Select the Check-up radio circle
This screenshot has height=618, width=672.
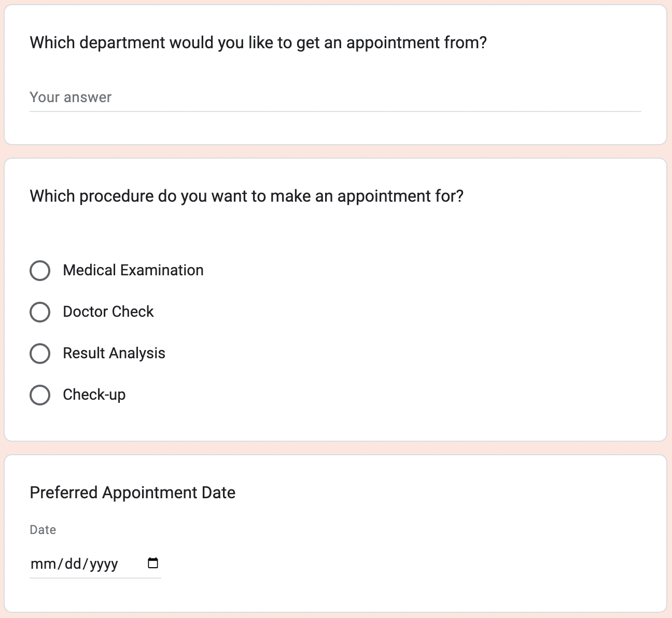pos(40,395)
